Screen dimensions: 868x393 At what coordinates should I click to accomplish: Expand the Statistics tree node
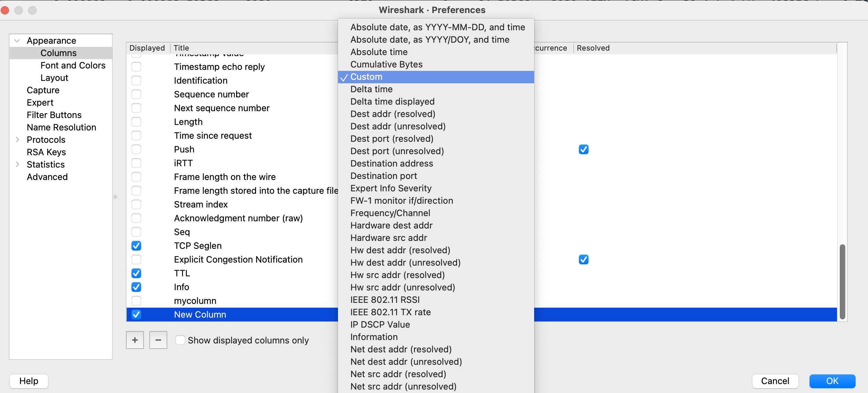click(x=18, y=164)
